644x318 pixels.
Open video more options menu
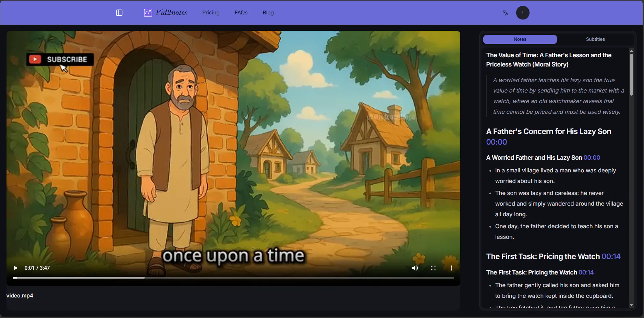tap(451, 268)
